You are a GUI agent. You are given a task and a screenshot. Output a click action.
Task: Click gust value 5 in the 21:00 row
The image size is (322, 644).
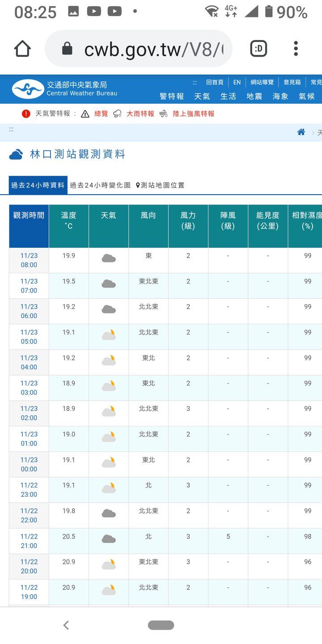pyautogui.click(x=228, y=536)
